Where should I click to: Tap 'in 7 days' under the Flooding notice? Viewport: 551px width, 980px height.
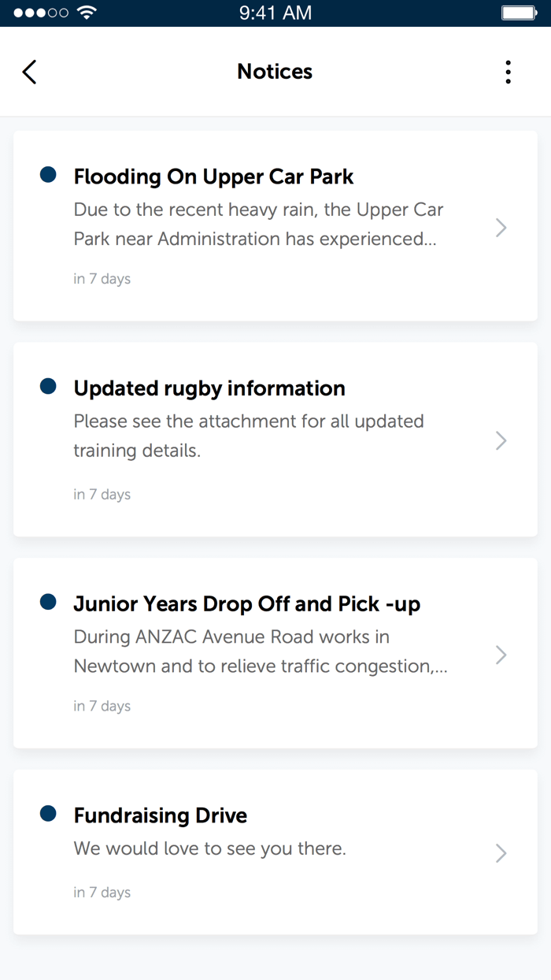coord(102,278)
